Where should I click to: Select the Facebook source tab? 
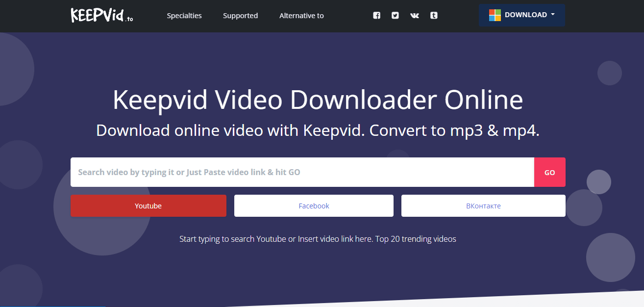tap(314, 206)
